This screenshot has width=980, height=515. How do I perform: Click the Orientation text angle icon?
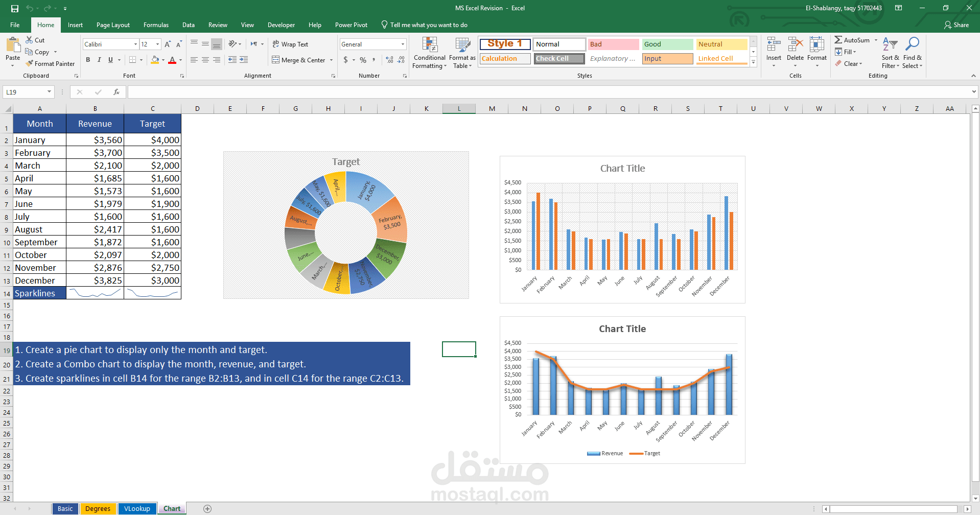tap(232, 44)
